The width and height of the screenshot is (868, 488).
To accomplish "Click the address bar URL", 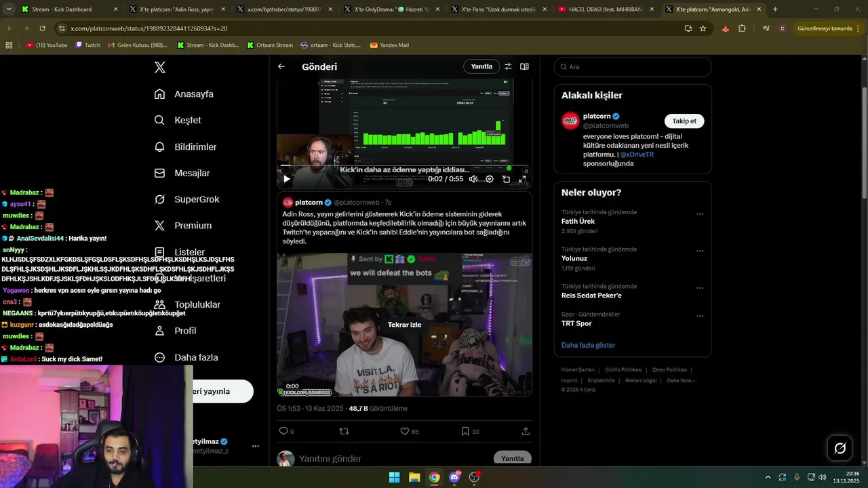I will coord(149,28).
